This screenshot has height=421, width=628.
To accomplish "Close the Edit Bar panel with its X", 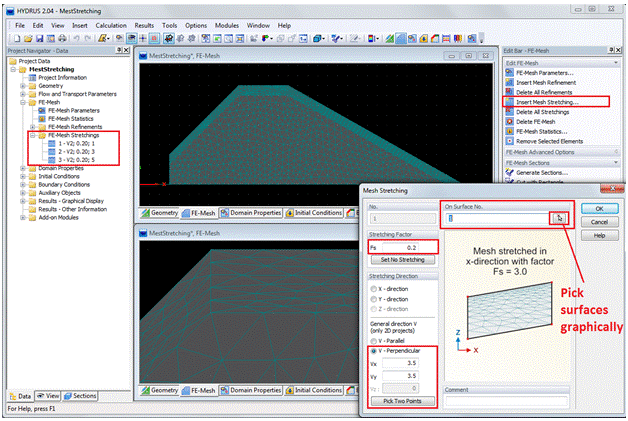I will 618,50.
